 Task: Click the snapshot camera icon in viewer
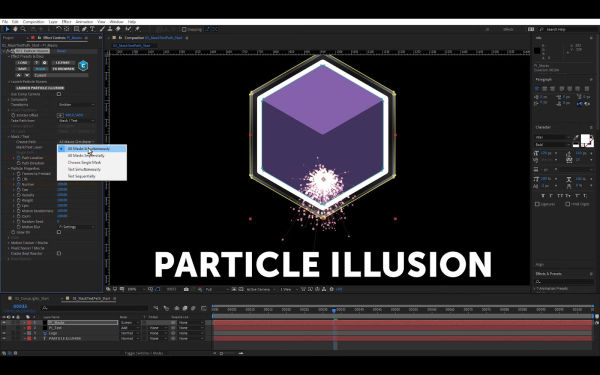186,289
